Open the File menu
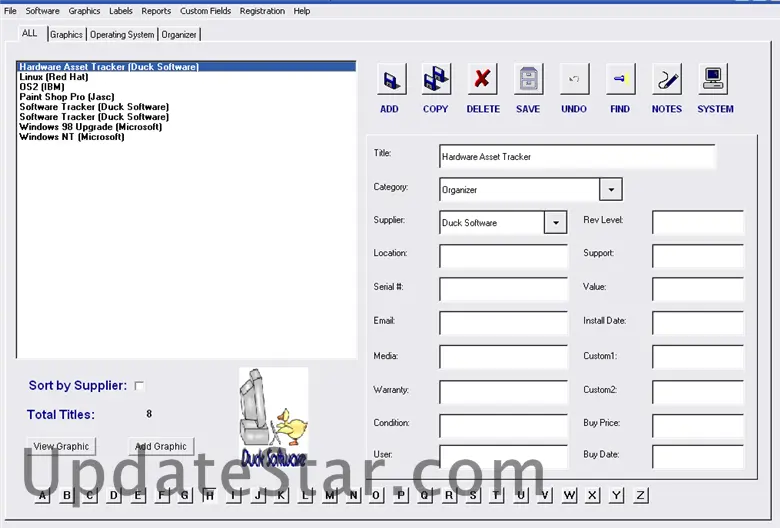Viewport: 780px width, 528px height. pyautogui.click(x=10, y=11)
